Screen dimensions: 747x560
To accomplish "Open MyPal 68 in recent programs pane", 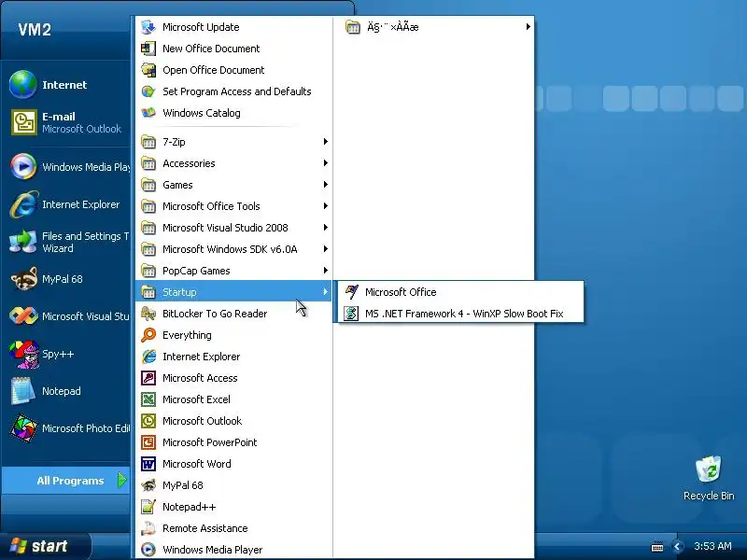I will (65, 279).
